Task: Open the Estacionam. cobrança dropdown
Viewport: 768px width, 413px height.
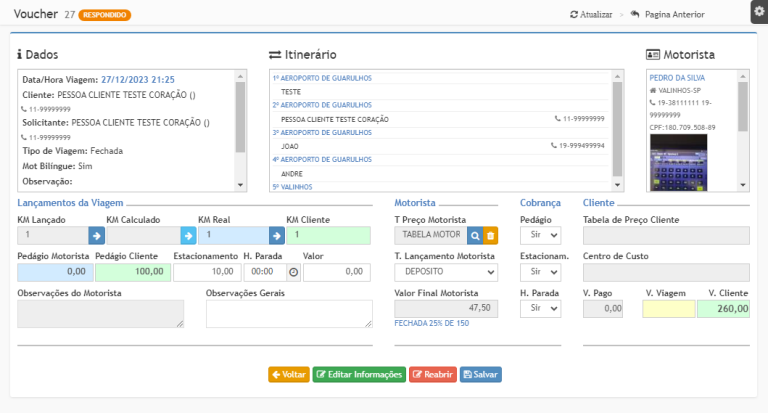Action: coord(540,272)
